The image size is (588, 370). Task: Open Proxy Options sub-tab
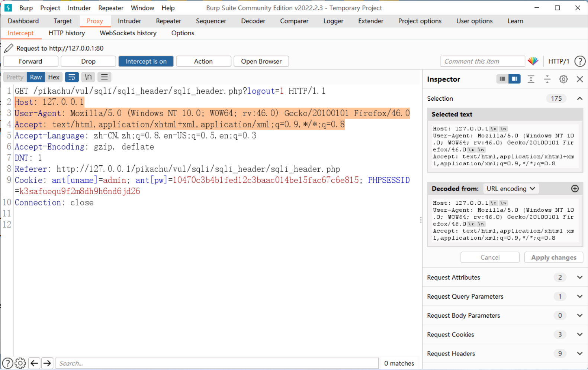183,33
